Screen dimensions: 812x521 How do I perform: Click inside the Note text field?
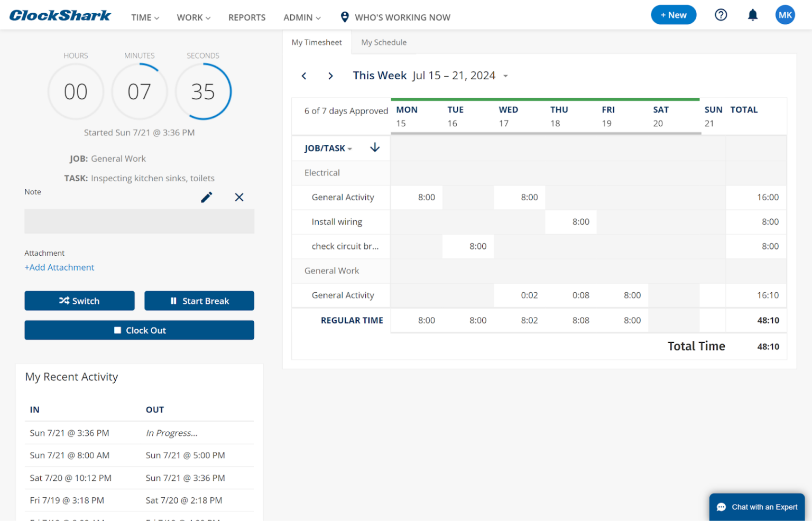point(139,221)
